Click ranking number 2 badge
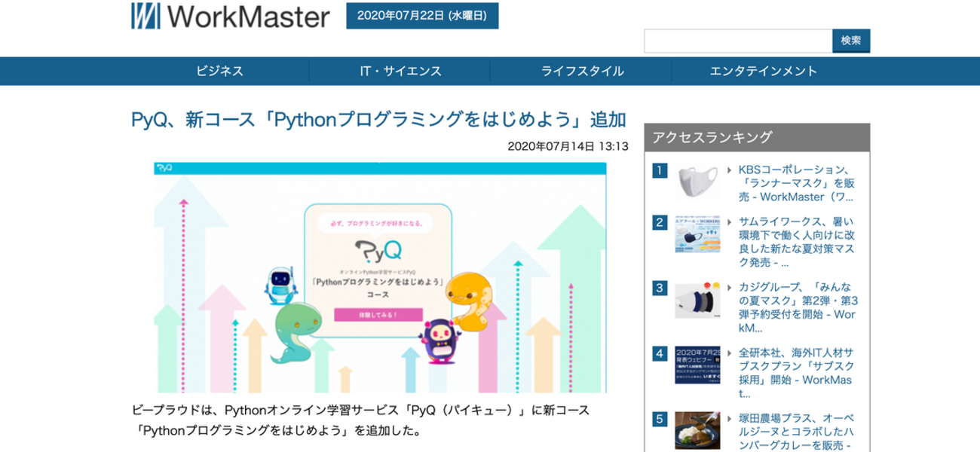The height and width of the screenshot is (452, 980). click(x=660, y=222)
